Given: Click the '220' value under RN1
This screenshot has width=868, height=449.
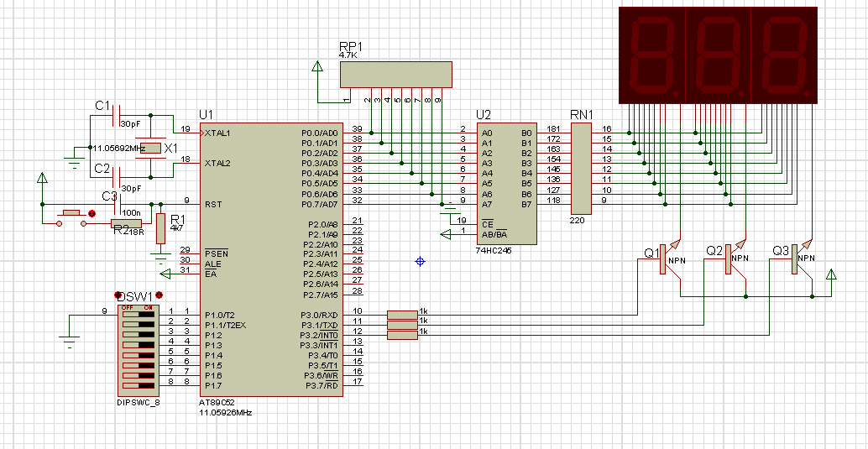Looking at the screenshot, I should (577, 220).
